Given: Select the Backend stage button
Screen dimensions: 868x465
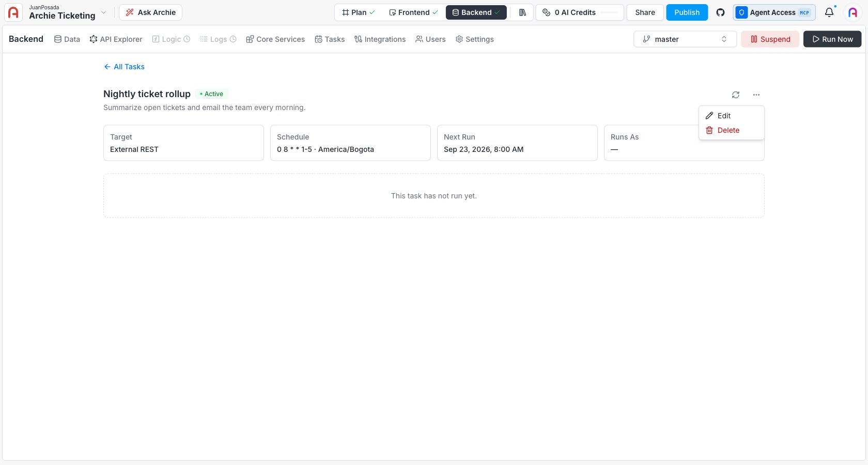Looking at the screenshot, I should tap(476, 12).
